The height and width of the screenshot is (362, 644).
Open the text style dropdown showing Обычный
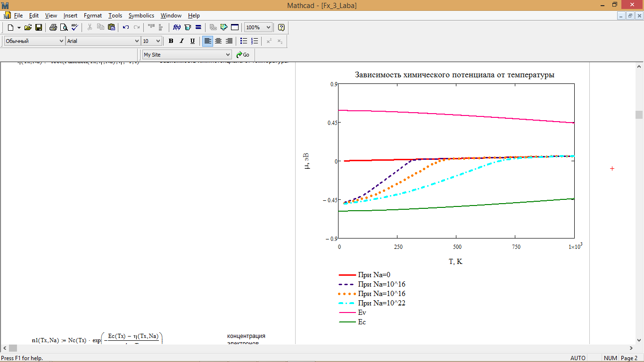pos(61,41)
